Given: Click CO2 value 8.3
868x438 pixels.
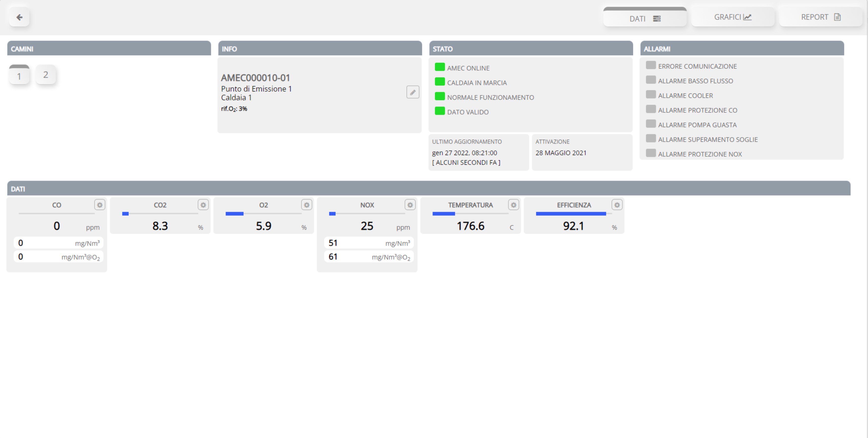Looking at the screenshot, I should coord(160,226).
